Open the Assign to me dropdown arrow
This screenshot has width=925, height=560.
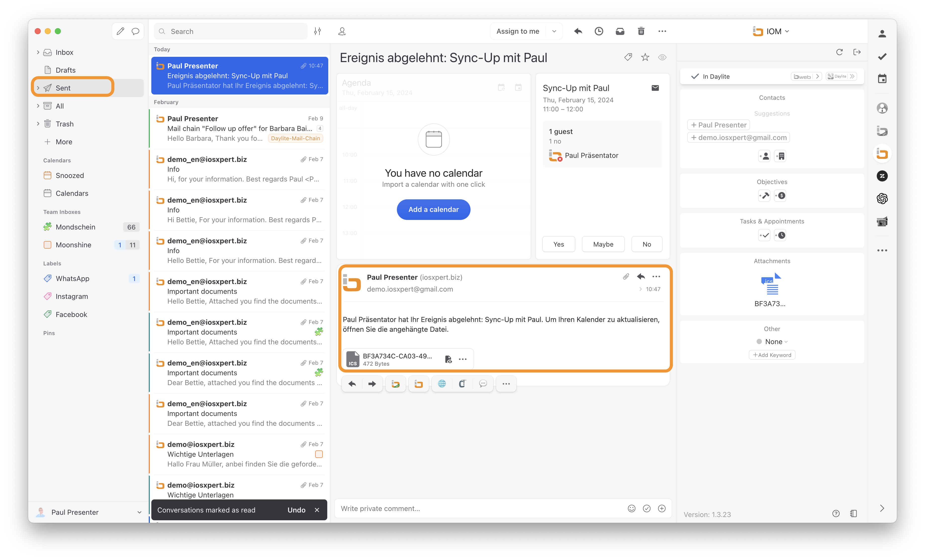coord(554,31)
